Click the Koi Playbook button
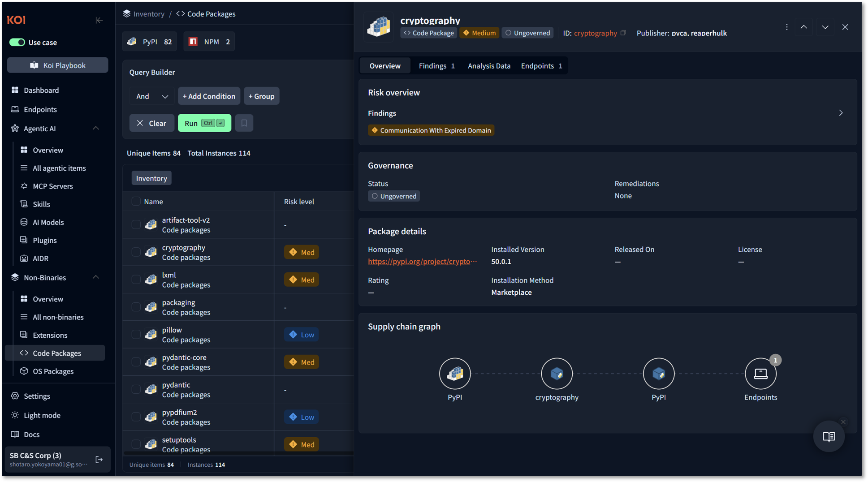Screen dimensions: 868x482 [x=57, y=65]
